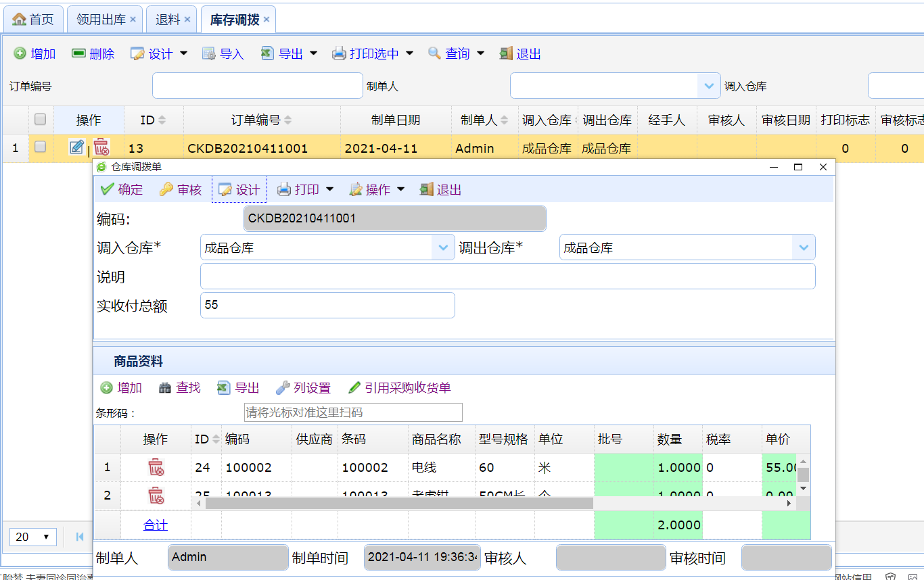Sort by 订单编号 column header
Screen dimensions: 924x580
coord(262,120)
